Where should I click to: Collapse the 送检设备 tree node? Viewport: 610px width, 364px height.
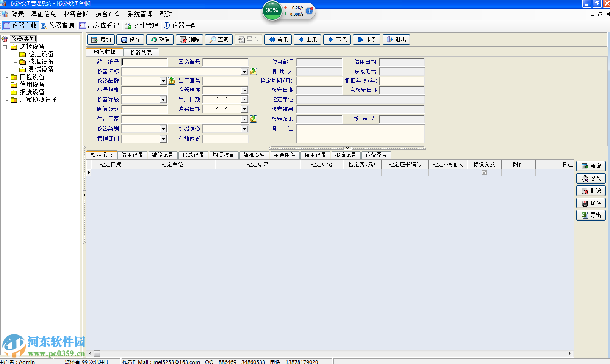pos(5,47)
